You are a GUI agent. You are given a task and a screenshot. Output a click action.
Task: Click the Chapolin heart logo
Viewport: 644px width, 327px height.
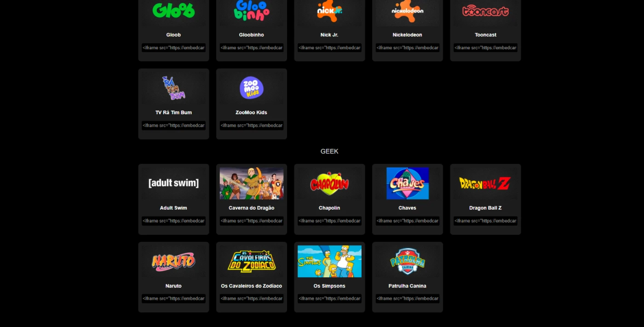tap(329, 183)
